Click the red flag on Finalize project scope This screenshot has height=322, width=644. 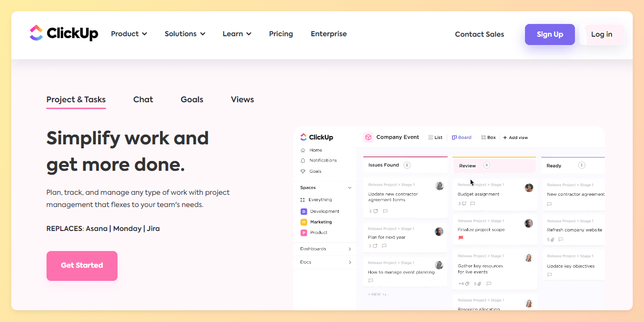click(x=461, y=238)
